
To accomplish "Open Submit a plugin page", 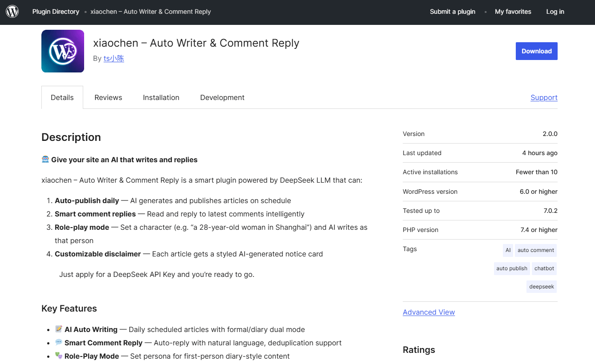I will coord(453,12).
